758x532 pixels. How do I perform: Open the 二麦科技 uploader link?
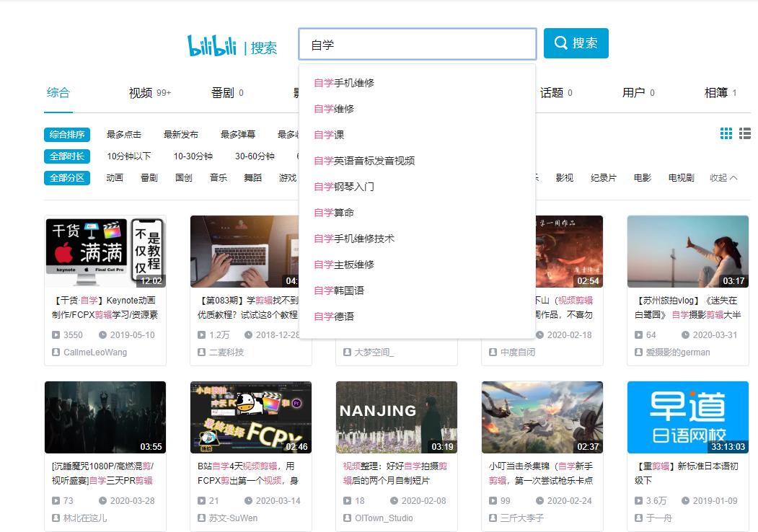click(228, 353)
